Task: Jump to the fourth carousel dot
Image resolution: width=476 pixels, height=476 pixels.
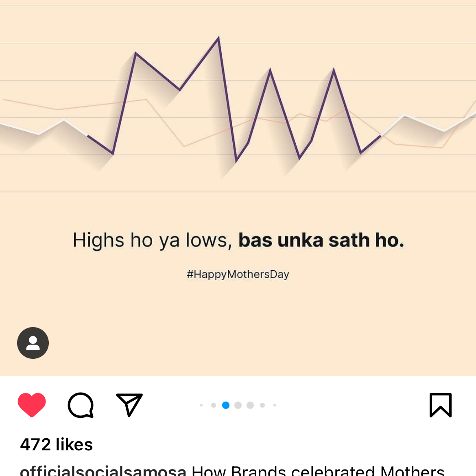Action: (x=238, y=405)
